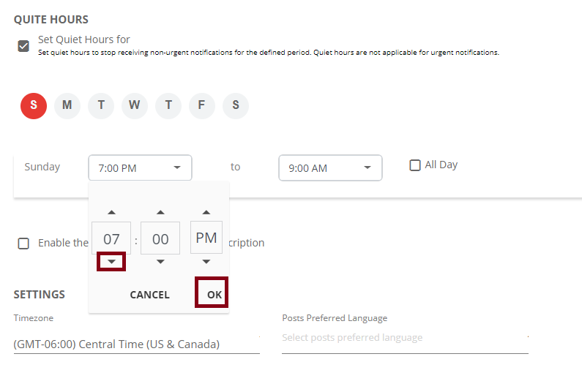Decrease minutes with the down arrow

coord(160,262)
